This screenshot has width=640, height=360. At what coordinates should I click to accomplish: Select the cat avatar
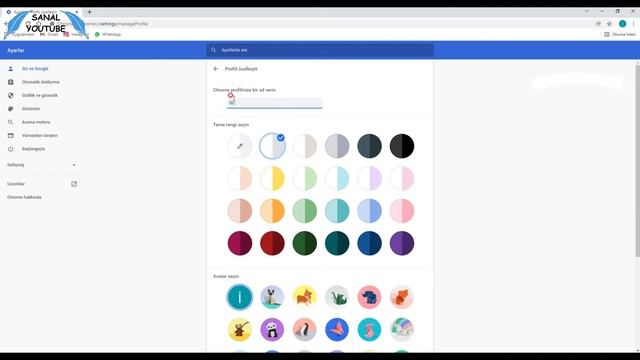click(x=272, y=297)
